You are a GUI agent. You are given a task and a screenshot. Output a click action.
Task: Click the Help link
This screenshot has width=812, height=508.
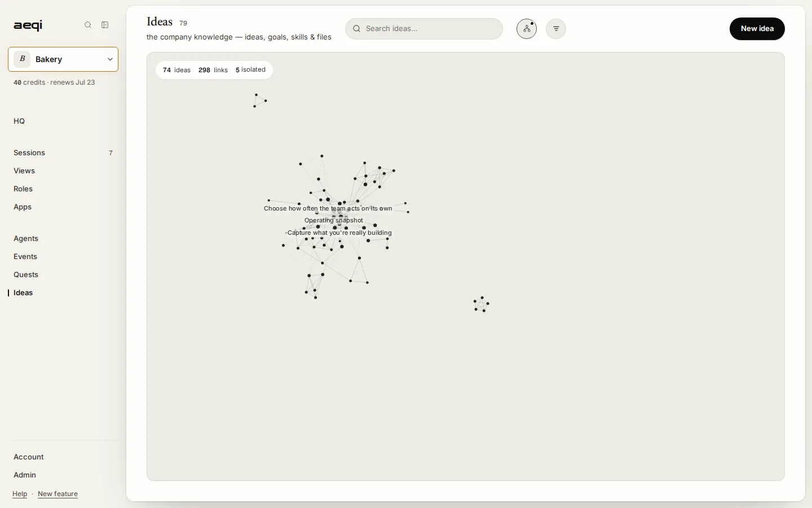tap(20, 494)
